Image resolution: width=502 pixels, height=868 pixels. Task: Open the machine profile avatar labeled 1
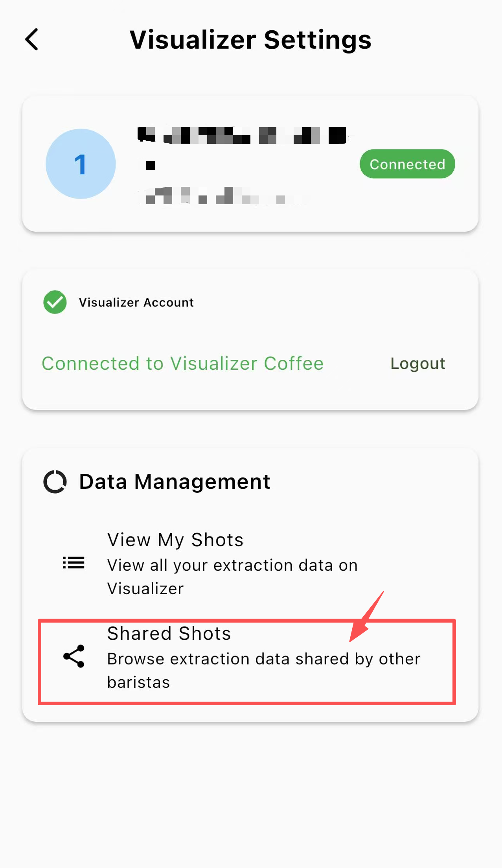(81, 164)
